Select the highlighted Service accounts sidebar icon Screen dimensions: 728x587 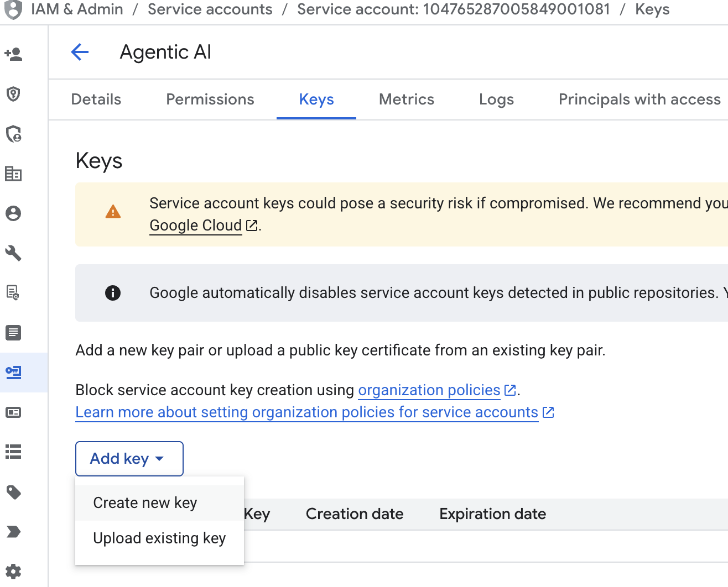coord(13,373)
